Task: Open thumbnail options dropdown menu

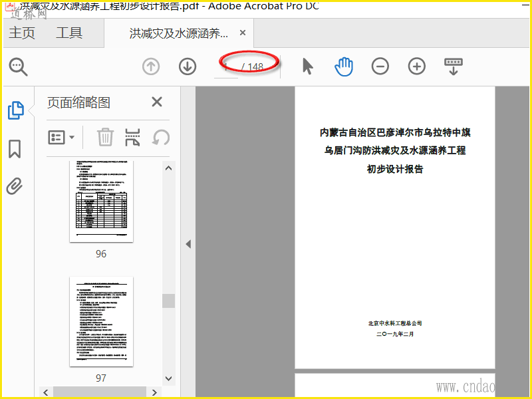Action: [61, 138]
